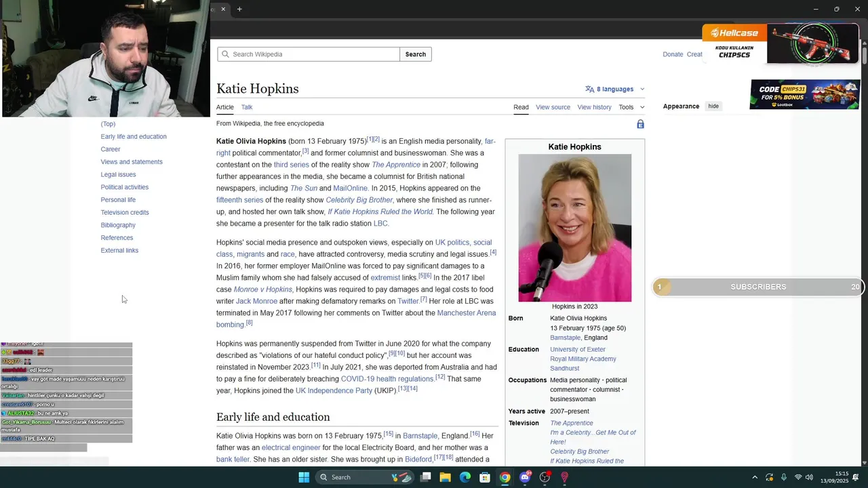
Task: Open the notification bell in the tray
Action: pos(856,477)
